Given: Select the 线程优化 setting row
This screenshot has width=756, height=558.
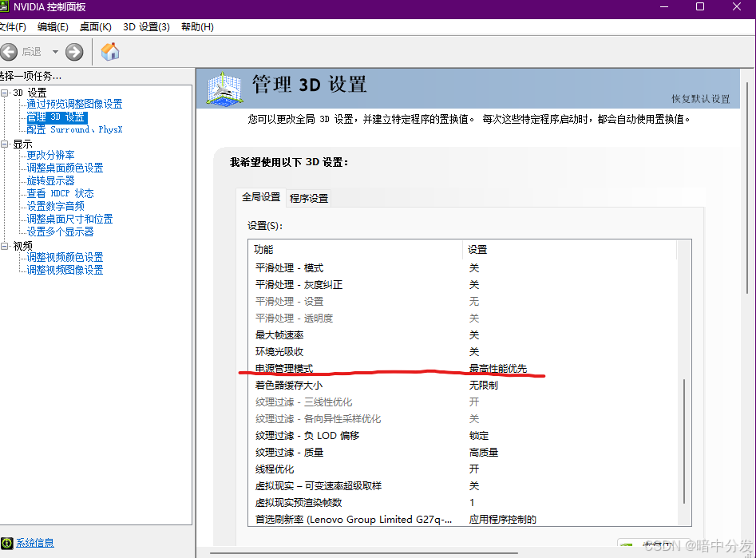Looking at the screenshot, I should pos(463,469).
